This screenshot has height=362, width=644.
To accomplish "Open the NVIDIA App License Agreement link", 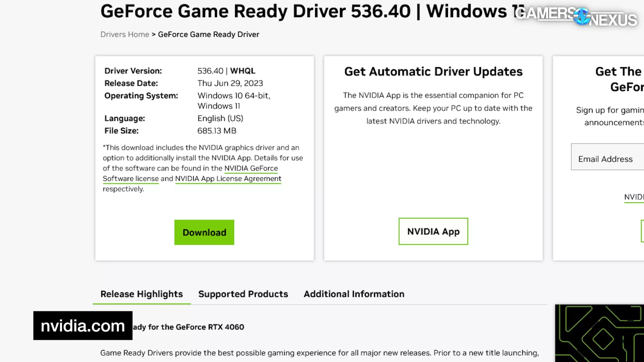I will point(228,179).
